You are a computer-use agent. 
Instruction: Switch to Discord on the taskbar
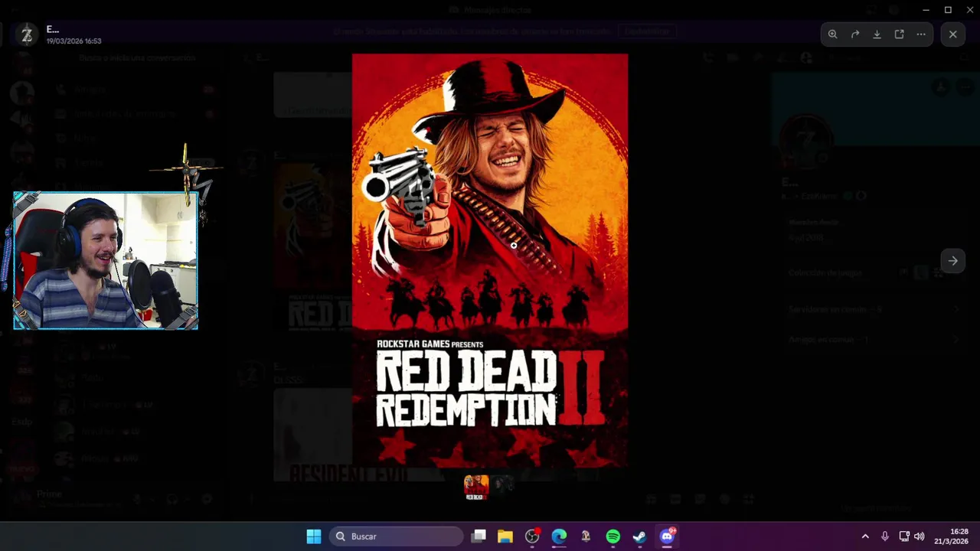(667, 536)
